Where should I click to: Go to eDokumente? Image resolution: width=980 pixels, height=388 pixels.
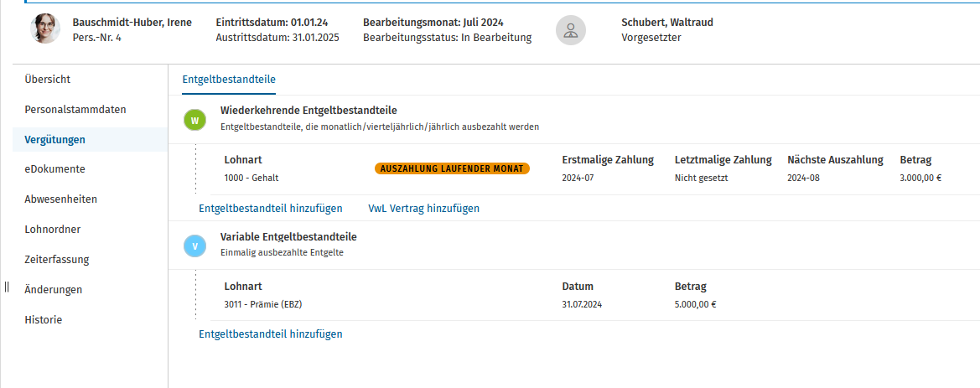(55, 169)
